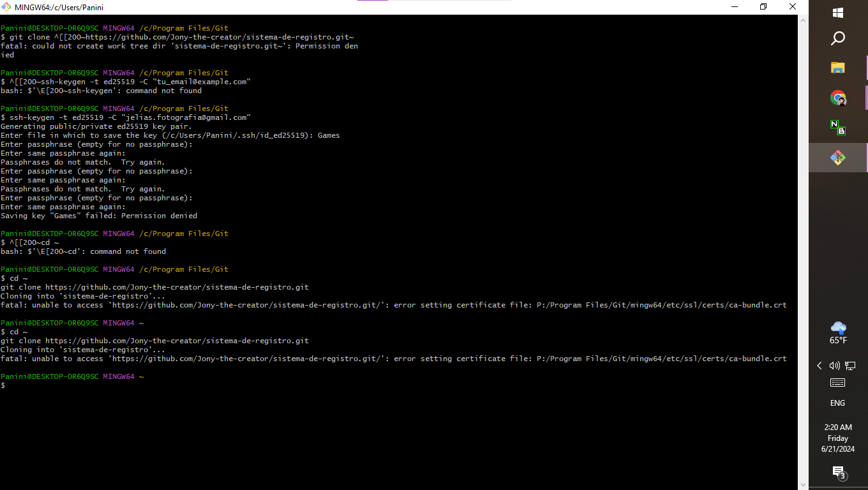Launch File Explorer from the taskbar
The image size is (868, 490).
(x=838, y=68)
